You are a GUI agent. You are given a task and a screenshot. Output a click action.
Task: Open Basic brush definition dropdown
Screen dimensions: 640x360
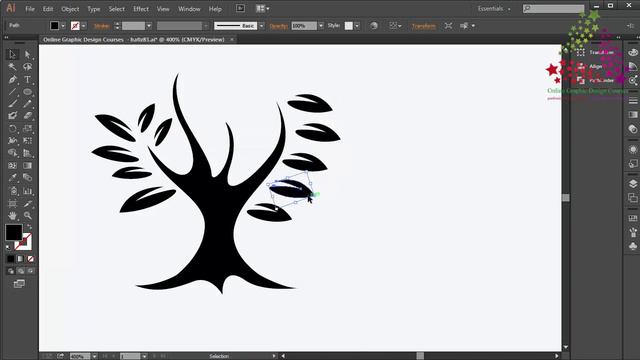pyautogui.click(x=261, y=26)
